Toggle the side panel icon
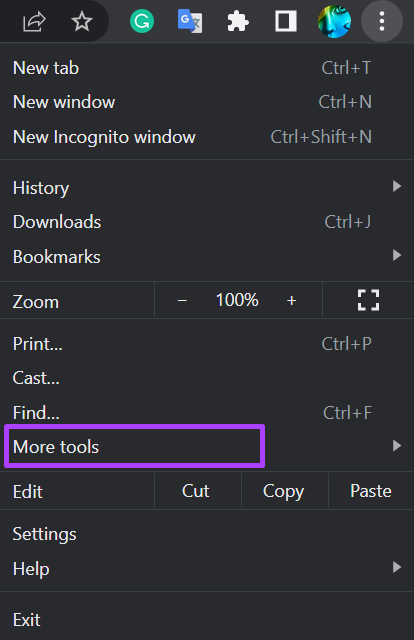This screenshot has width=414, height=640. pyautogui.click(x=286, y=21)
